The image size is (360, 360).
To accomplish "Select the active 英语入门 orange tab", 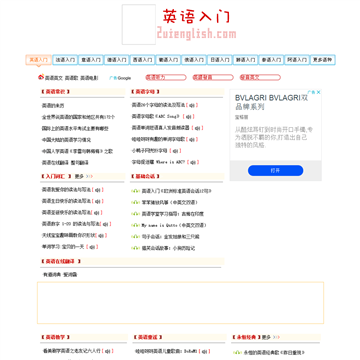I will coord(39,60).
